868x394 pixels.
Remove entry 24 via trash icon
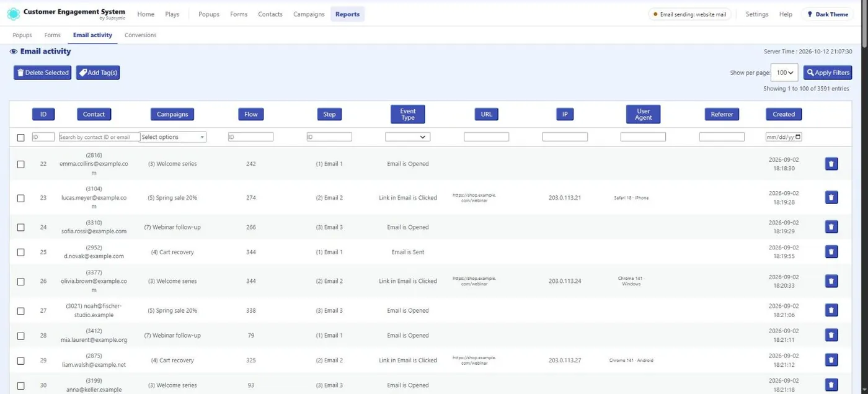click(831, 227)
